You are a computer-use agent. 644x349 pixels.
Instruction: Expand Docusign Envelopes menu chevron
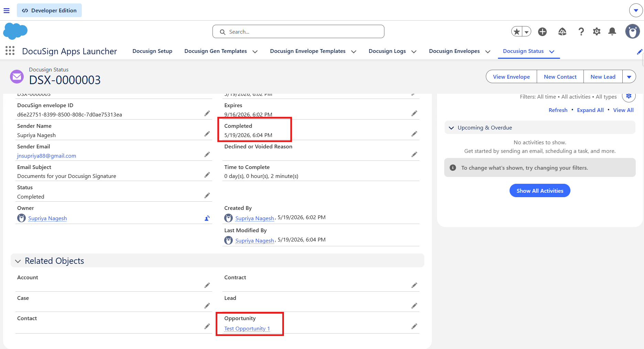[488, 52]
